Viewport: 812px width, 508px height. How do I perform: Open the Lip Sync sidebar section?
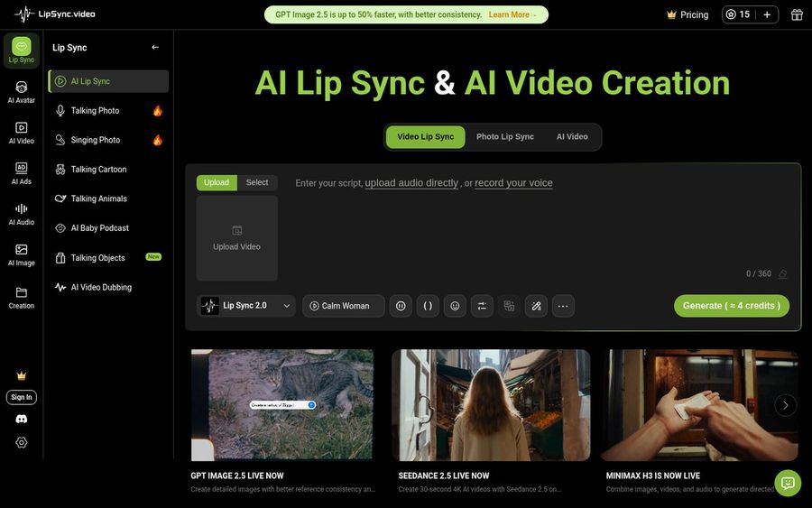(x=22, y=51)
